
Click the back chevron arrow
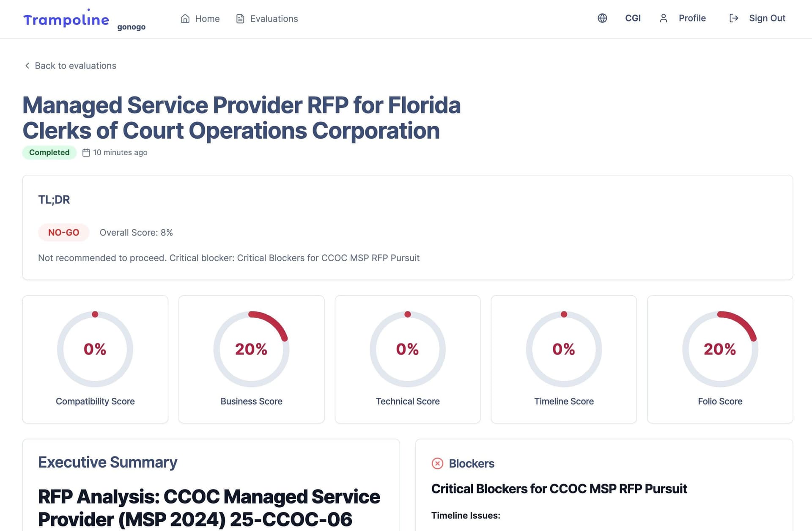(x=27, y=66)
